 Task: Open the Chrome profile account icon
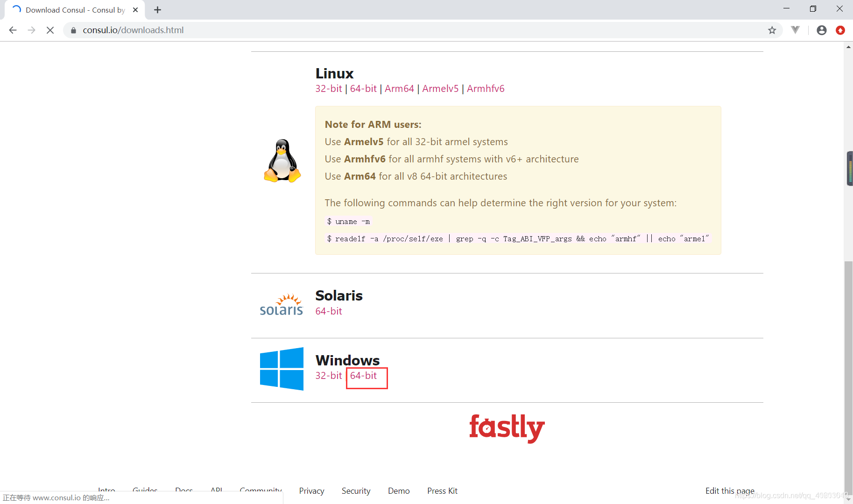822,30
